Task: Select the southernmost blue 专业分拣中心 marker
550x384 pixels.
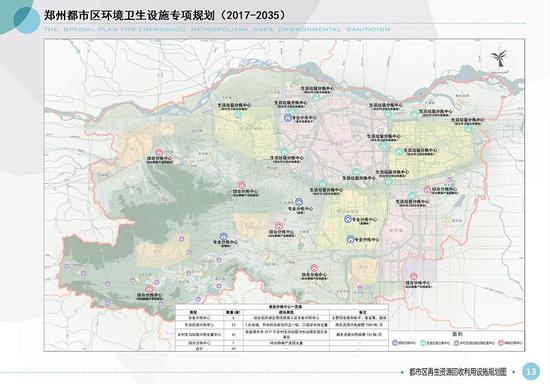Action: 350,239
